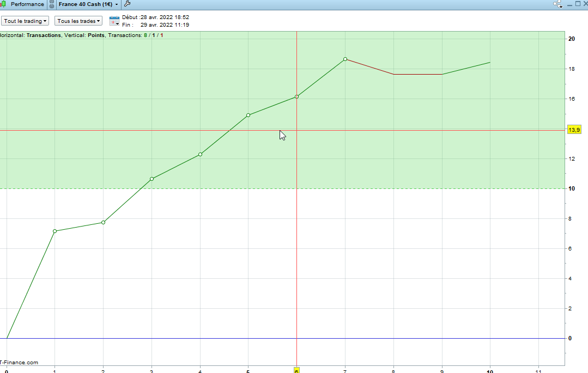Select the transaction 4 data point marker
588x373 pixels.
coord(200,155)
